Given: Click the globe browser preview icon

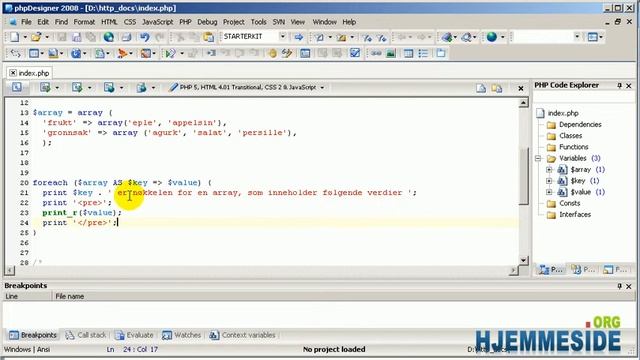Looking at the screenshot, I should point(109,37).
